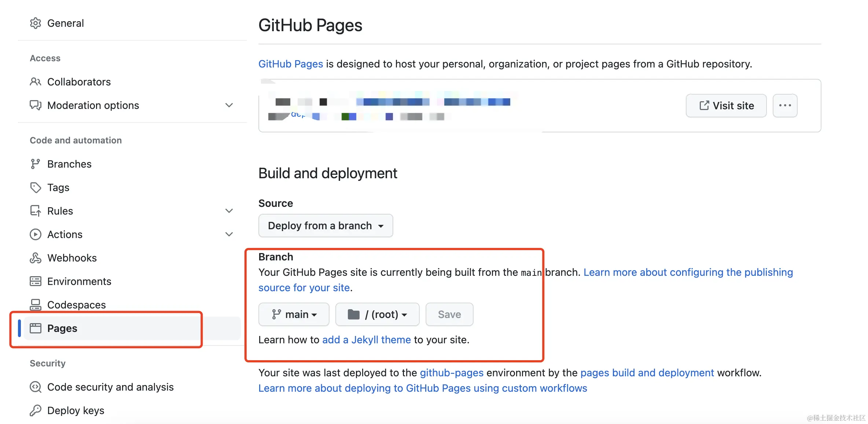This screenshot has width=868, height=424.
Task: Click the Visit site button
Action: click(726, 106)
